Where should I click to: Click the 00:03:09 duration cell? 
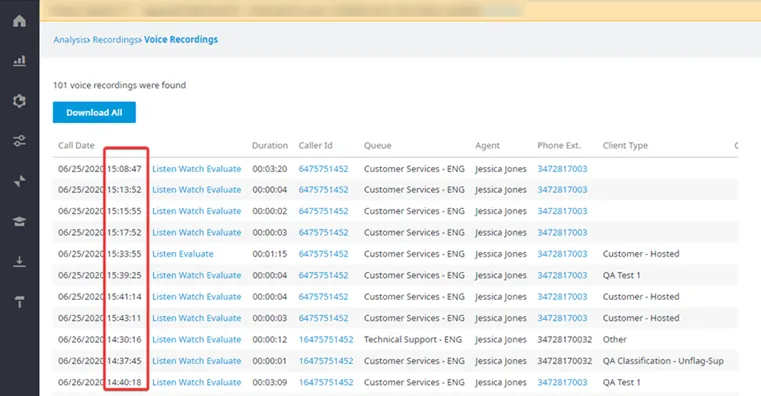click(270, 382)
